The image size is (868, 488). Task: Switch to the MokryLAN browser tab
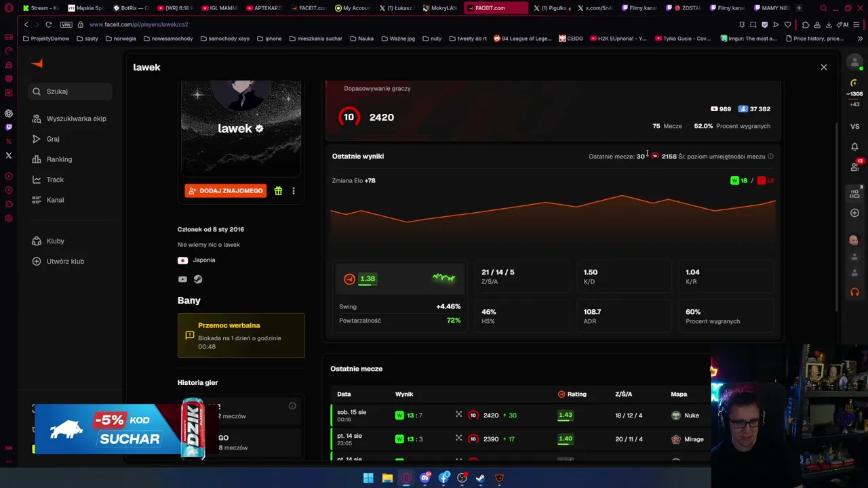pyautogui.click(x=439, y=8)
